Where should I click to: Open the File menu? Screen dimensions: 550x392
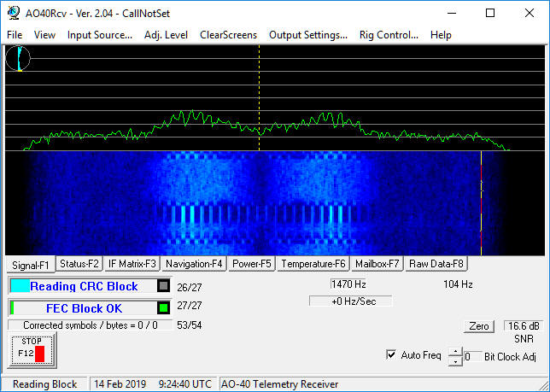(x=15, y=35)
